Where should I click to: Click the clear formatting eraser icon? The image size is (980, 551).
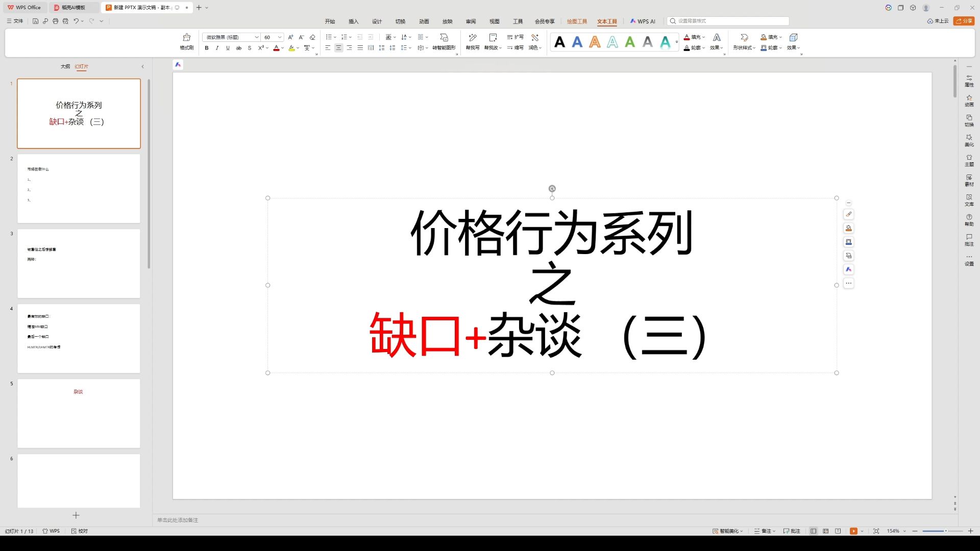312,37
